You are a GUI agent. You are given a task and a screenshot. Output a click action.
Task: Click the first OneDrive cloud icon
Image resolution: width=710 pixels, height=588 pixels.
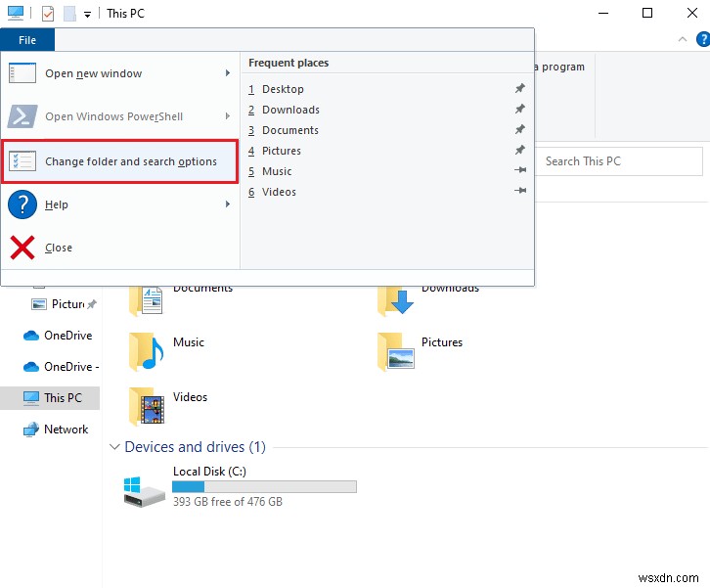pyautogui.click(x=30, y=336)
